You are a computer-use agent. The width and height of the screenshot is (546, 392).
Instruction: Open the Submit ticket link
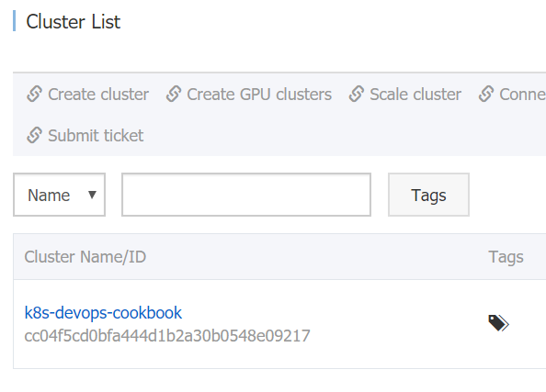coord(96,135)
